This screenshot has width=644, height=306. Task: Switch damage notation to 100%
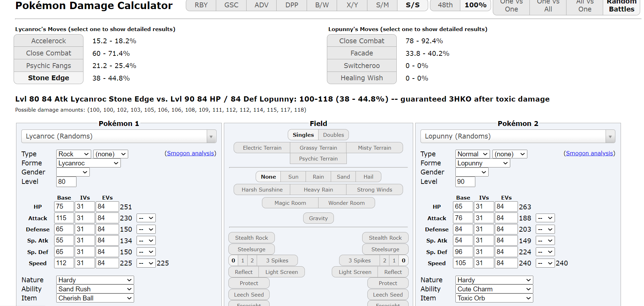pos(476,5)
